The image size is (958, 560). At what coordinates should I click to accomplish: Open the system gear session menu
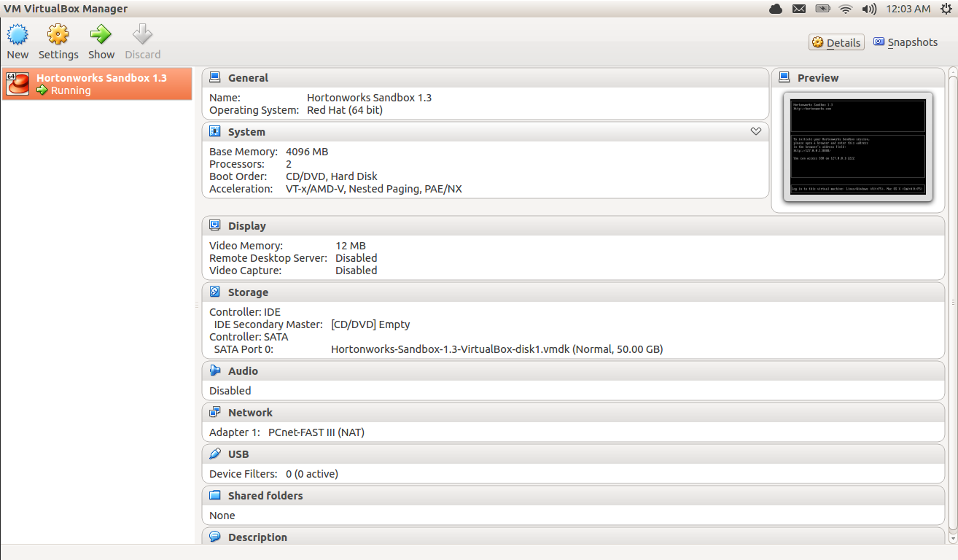click(x=946, y=9)
